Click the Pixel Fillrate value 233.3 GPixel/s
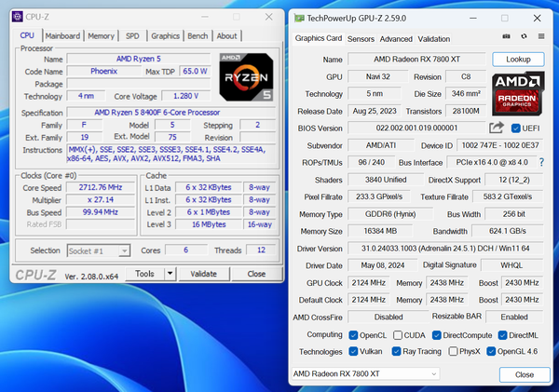559x392 pixels. 379,196
